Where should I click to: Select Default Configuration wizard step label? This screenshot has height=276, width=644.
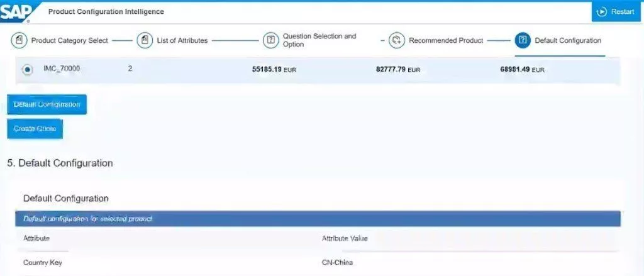pyautogui.click(x=568, y=41)
